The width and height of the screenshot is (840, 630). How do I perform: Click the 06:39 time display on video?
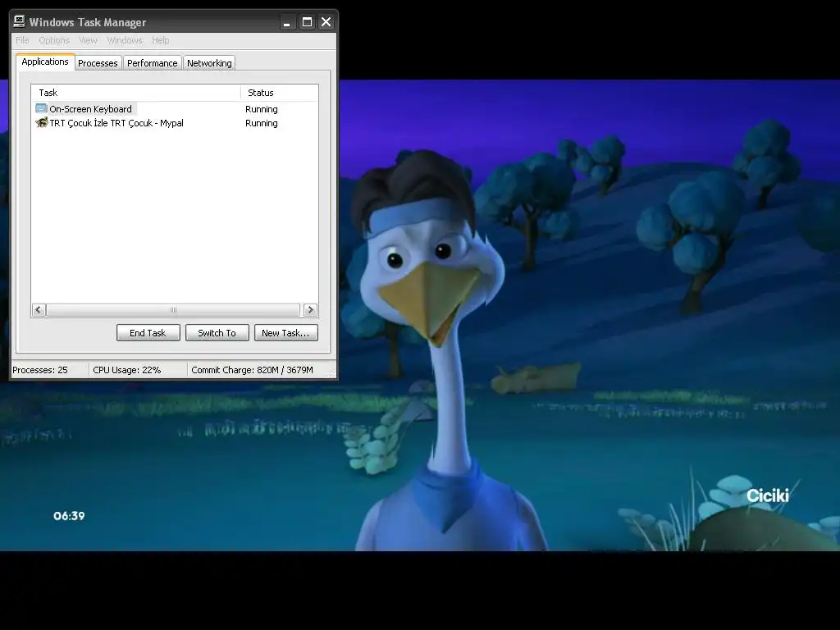pos(69,516)
